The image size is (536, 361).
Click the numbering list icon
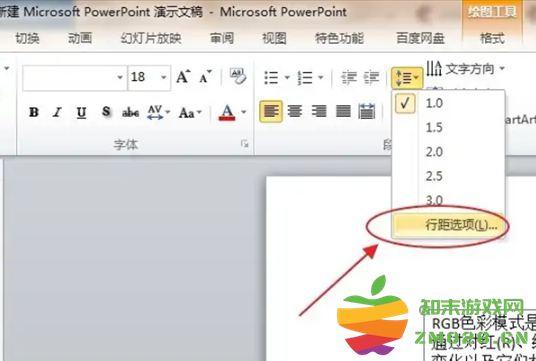305,78
